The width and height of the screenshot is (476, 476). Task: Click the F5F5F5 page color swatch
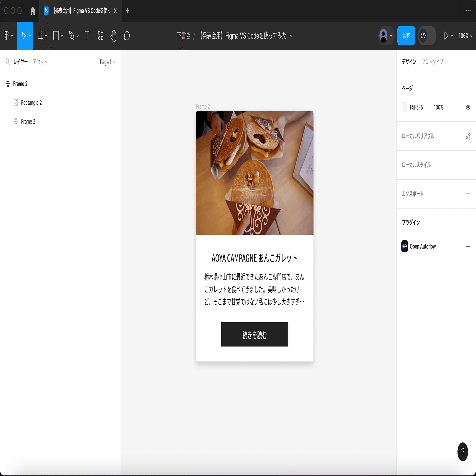tap(405, 107)
